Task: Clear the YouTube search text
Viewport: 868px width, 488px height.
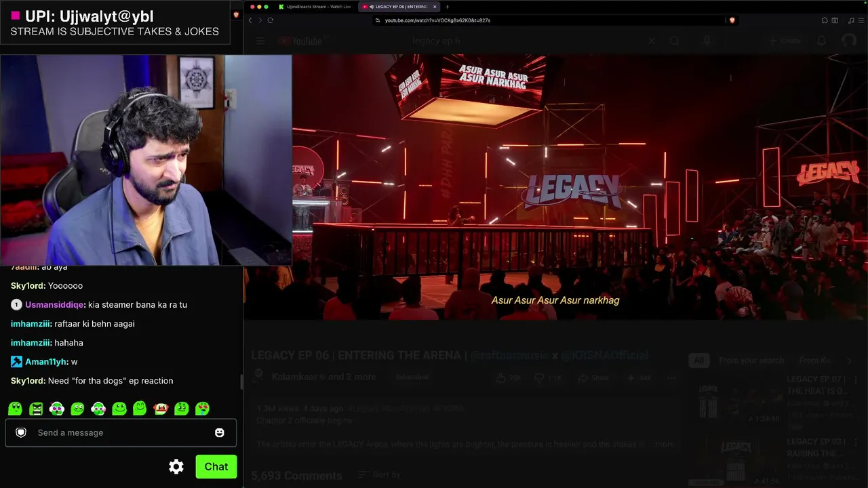Action: [x=652, y=41]
